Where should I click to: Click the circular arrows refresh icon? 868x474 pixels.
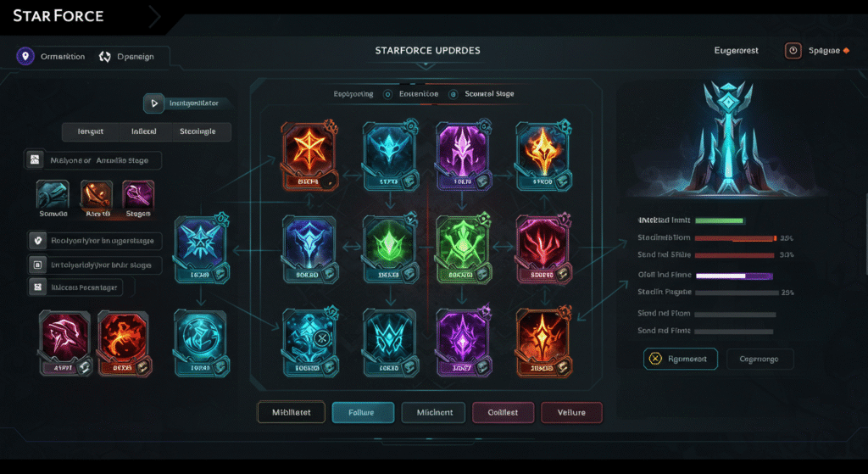[104, 57]
